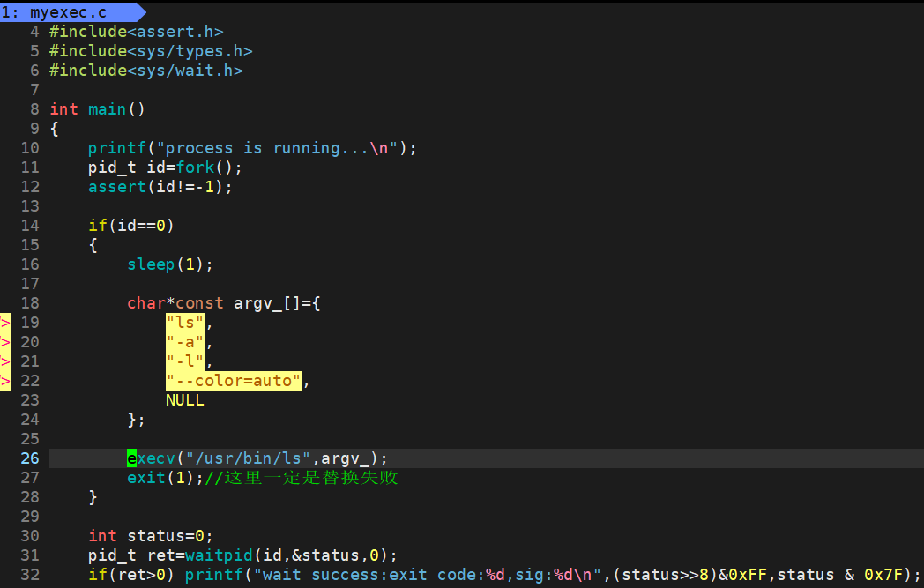Click the opening brace on line 9
This screenshot has width=924, height=588.
[x=54, y=129]
